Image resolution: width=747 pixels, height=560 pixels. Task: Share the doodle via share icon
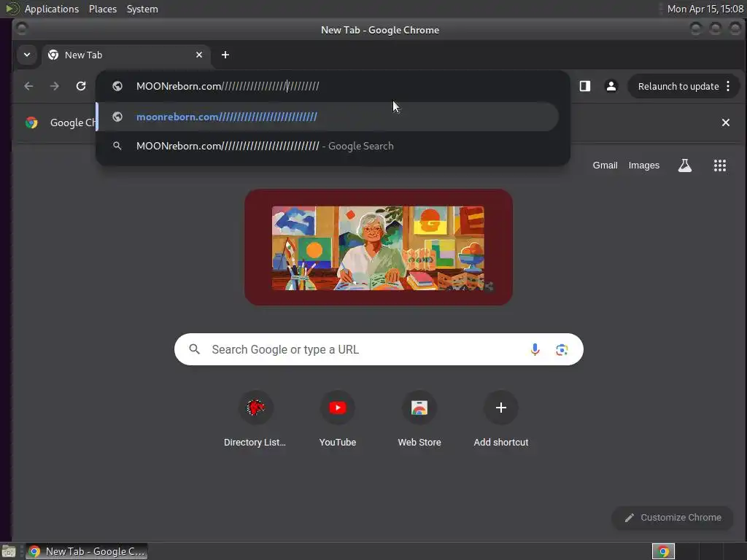tap(488, 286)
